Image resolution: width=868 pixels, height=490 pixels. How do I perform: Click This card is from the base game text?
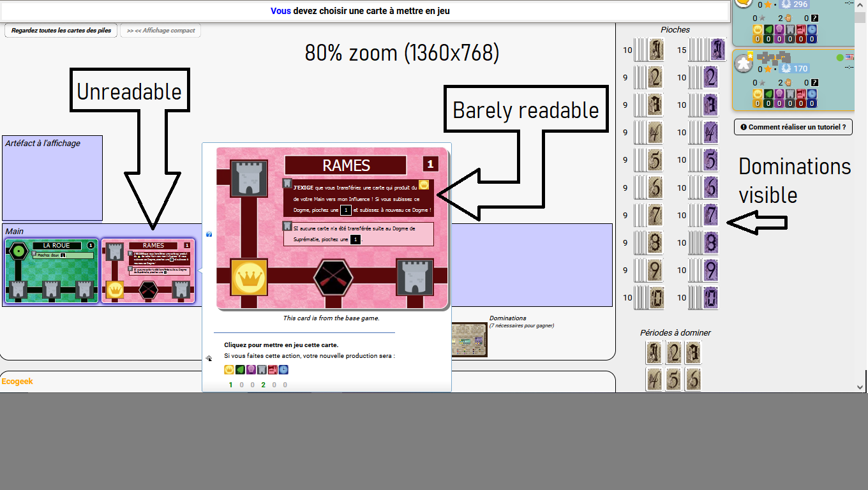[x=331, y=318]
